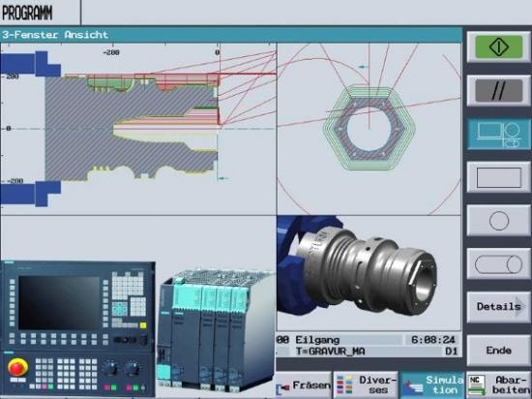532x399 pixels.
Task: Click the Ende softkey
Action: pos(498,351)
